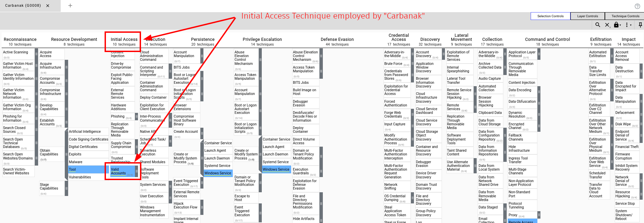Close the Carbanak (G0008) tab
The width and height of the screenshot is (644, 223).
[48, 6]
